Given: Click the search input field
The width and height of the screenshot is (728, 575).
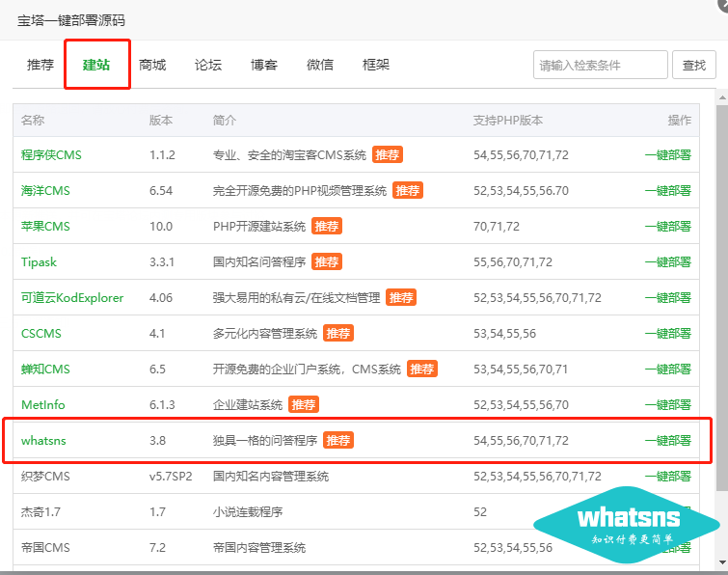Looking at the screenshot, I should (x=600, y=65).
